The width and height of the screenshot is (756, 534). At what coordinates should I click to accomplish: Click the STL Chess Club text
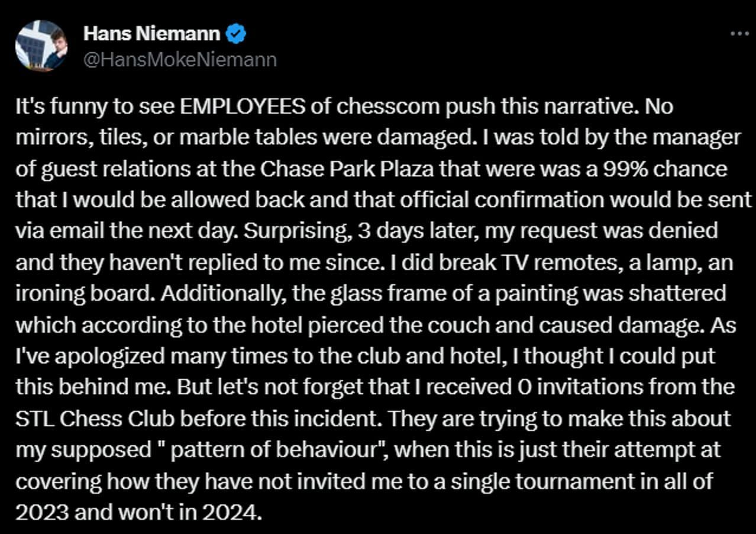(x=95, y=418)
